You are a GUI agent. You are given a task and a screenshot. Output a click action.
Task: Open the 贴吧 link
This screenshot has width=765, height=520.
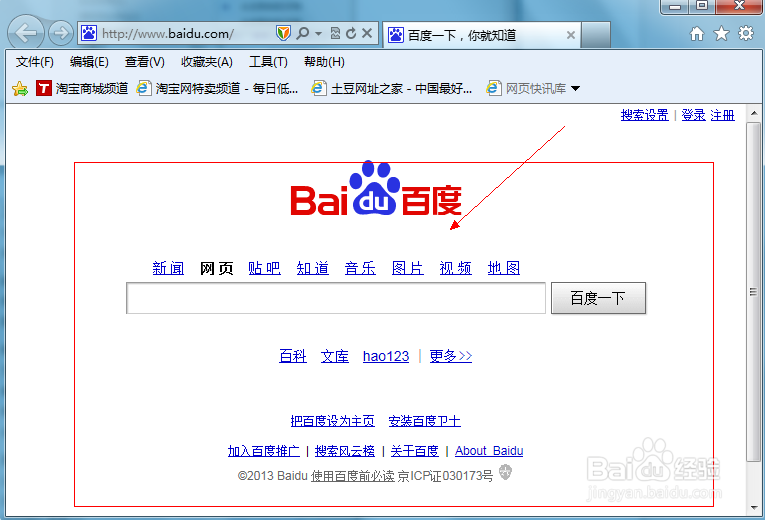coord(264,268)
